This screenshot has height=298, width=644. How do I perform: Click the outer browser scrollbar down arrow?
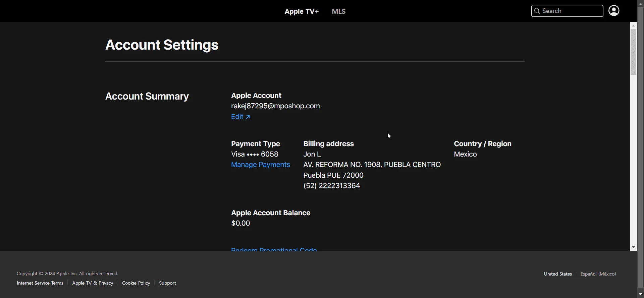640,294
